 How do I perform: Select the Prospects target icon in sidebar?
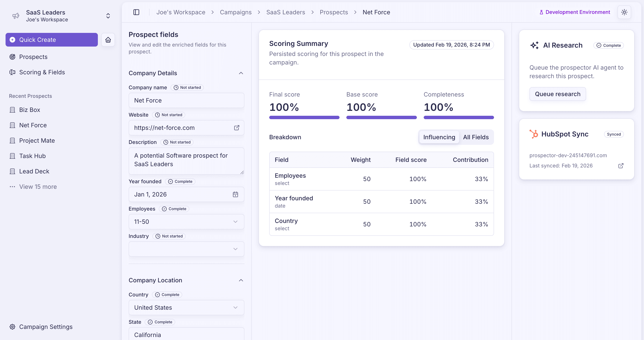[x=13, y=57]
